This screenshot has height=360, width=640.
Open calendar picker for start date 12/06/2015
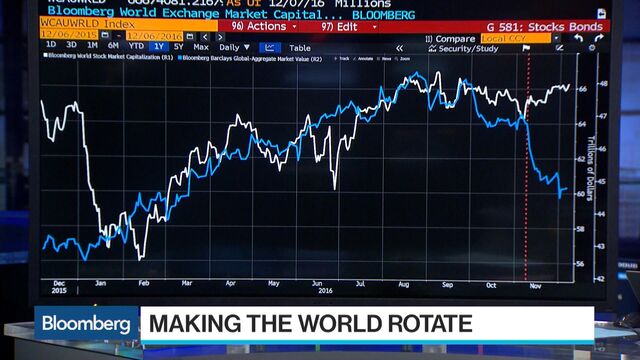tap(105, 35)
